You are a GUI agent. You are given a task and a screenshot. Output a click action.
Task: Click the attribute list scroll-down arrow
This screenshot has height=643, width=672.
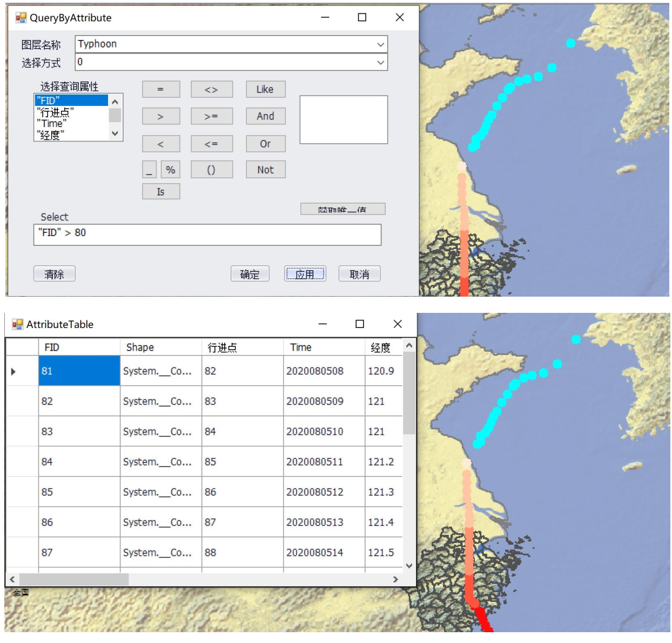click(x=115, y=133)
